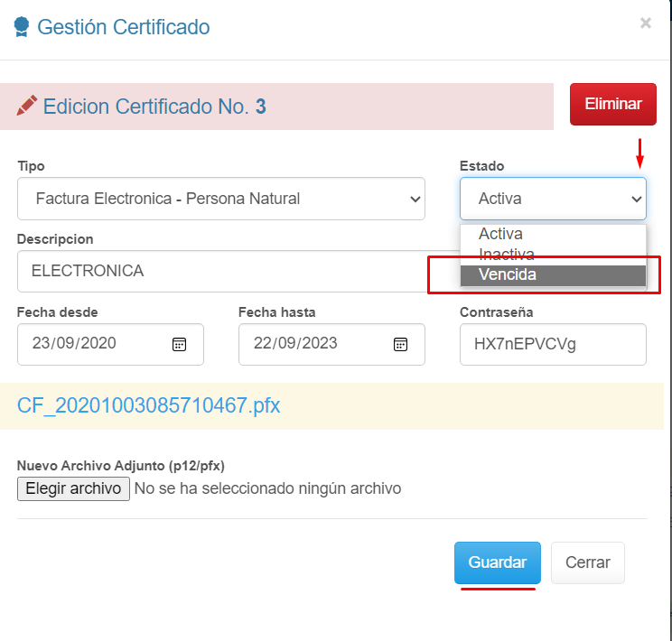Image resolution: width=672 pixels, height=641 pixels.
Task: Click the Cerrar button
Action: [587, 562]
